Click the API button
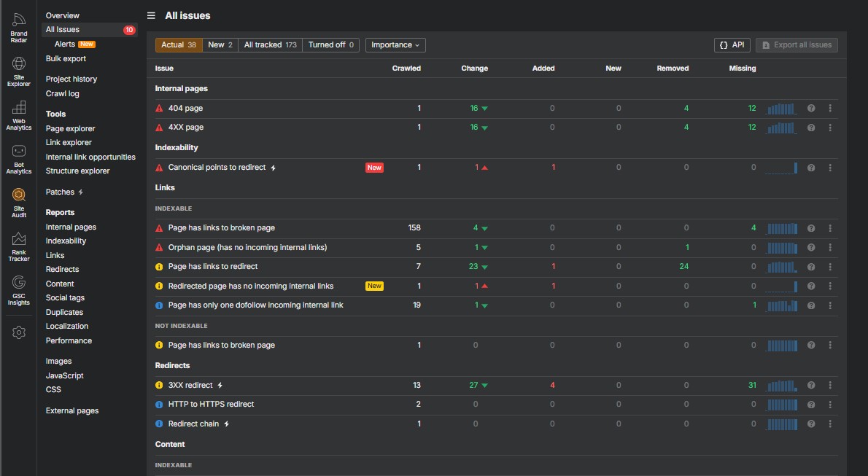 click(732, 45)
